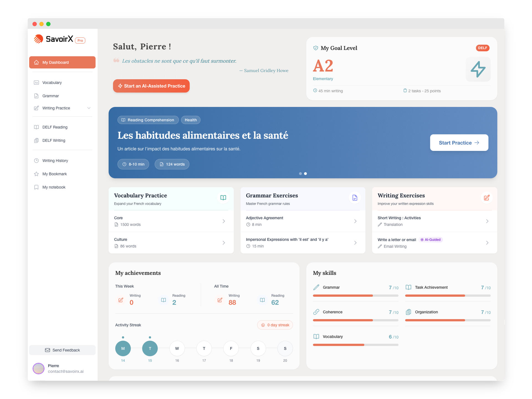Click Pierre's profile avatar

tap(39, 369)
